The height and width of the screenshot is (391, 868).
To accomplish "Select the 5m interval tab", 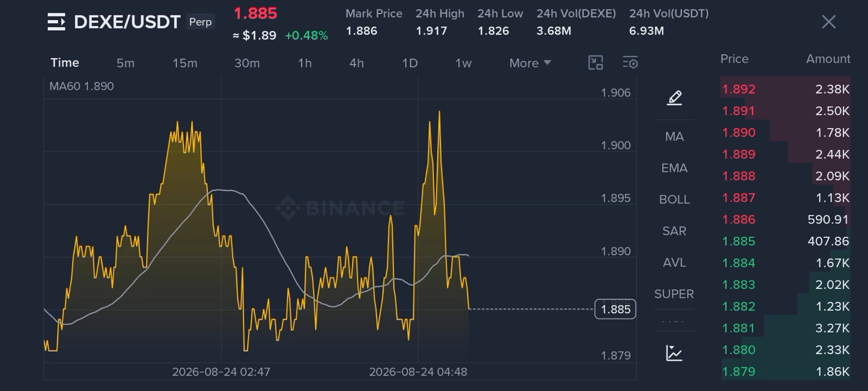I will [x=125, y=63].
